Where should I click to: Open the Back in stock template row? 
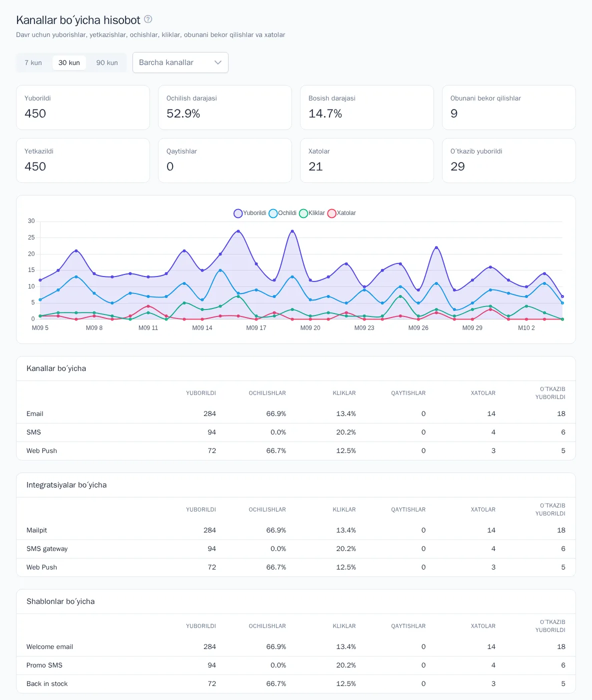pos(296,684)
